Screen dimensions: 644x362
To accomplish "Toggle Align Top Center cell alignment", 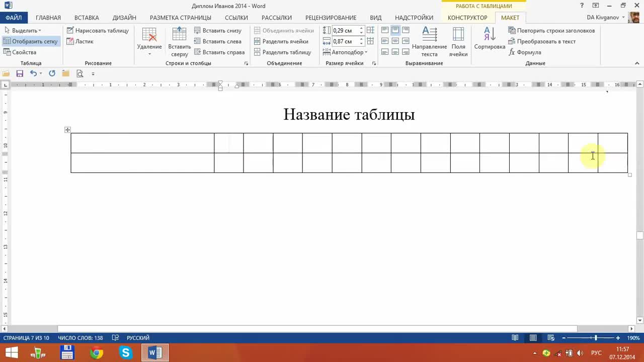I will coord(395,30).
